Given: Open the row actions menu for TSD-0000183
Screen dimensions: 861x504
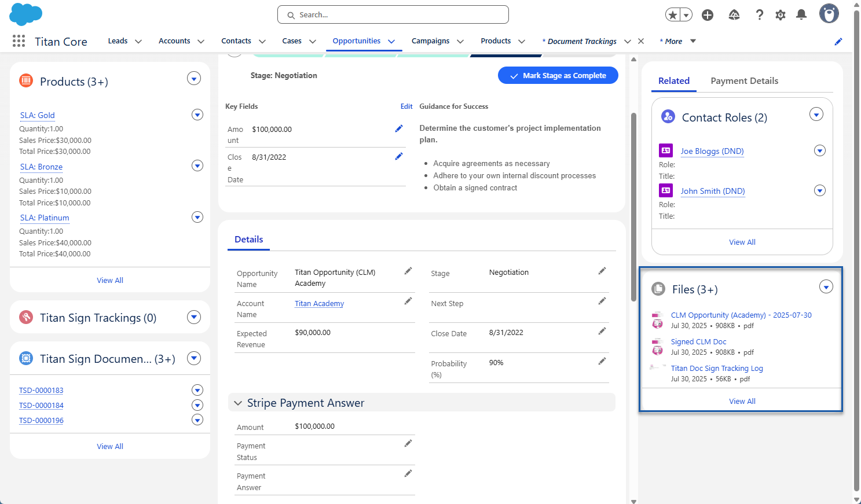Looking at the screenshot, I should pyautogui.click(x=197, y=390).
